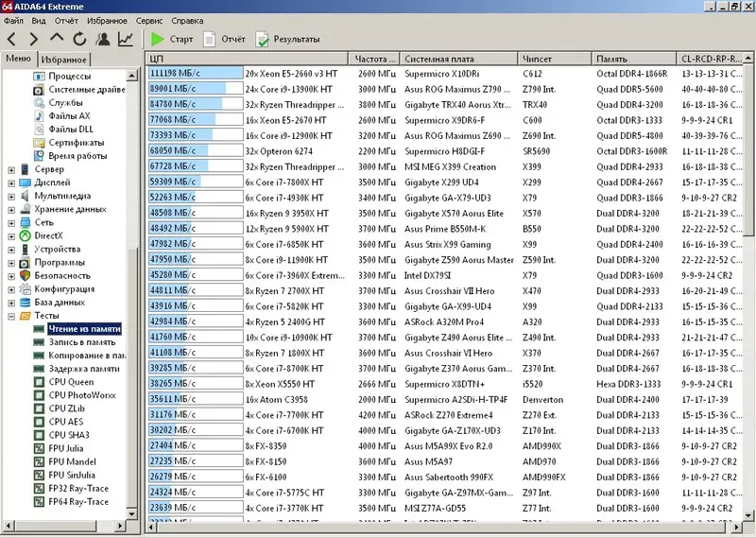Open the graph chart toolbar icon
The height and width of the screenshot is (538, 756).
pos(126,39)
